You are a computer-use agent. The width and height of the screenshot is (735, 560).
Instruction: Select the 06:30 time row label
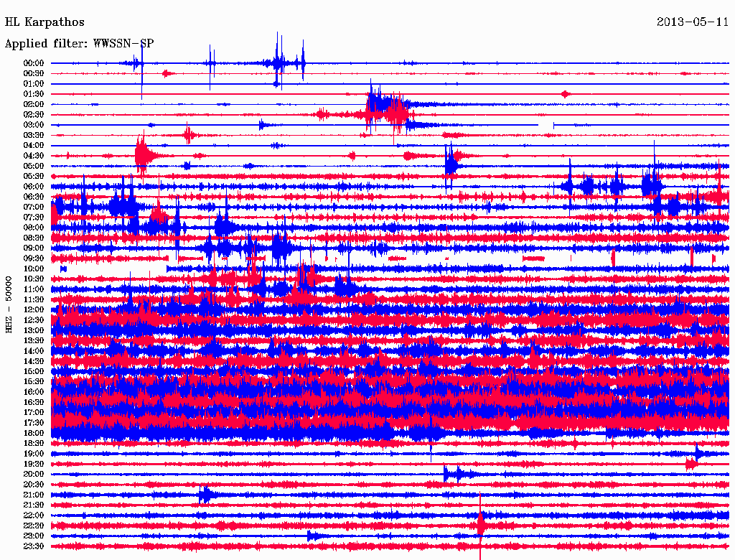(x=34, y=197)
